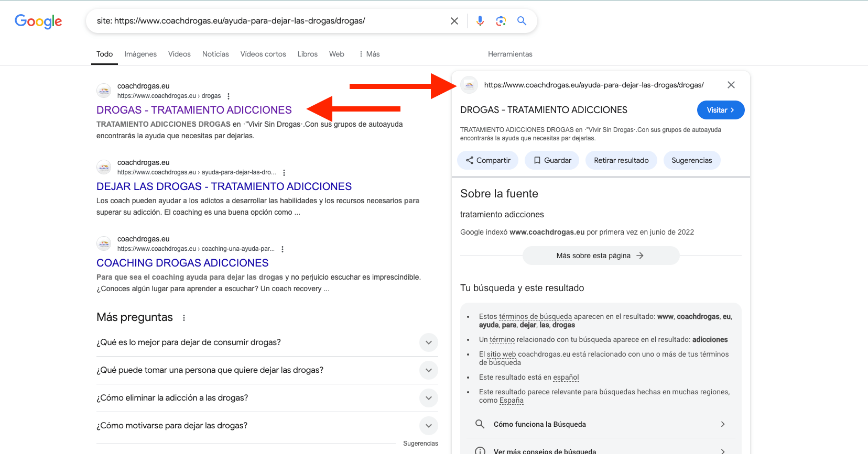Switch to Imágenes tab
Viewport: 868px width, 454px height.
140,54
